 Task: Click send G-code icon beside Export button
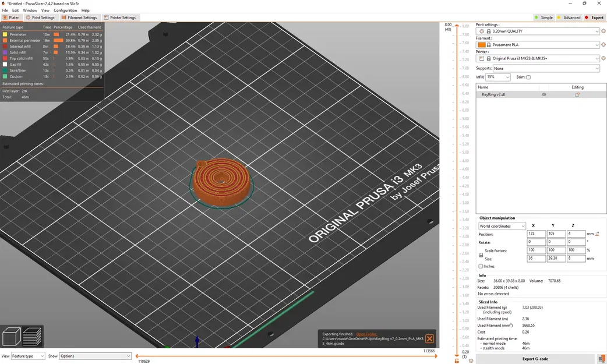(601, 359)
